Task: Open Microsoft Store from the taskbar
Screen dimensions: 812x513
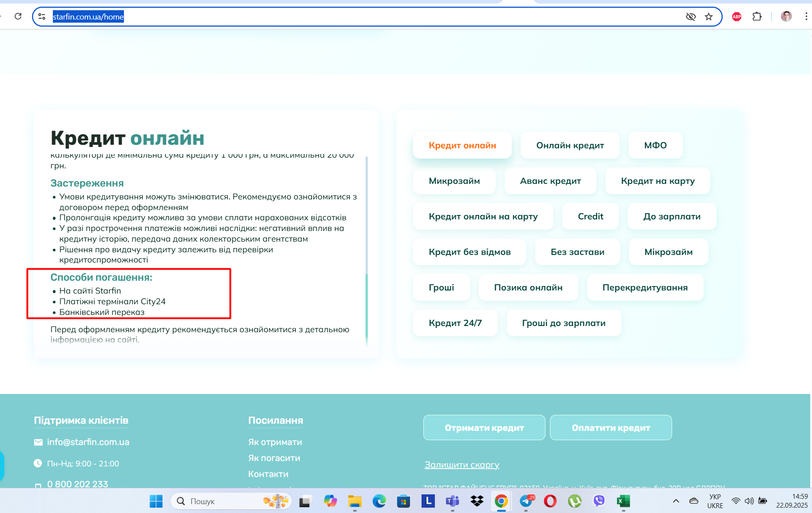Action: 403,501
